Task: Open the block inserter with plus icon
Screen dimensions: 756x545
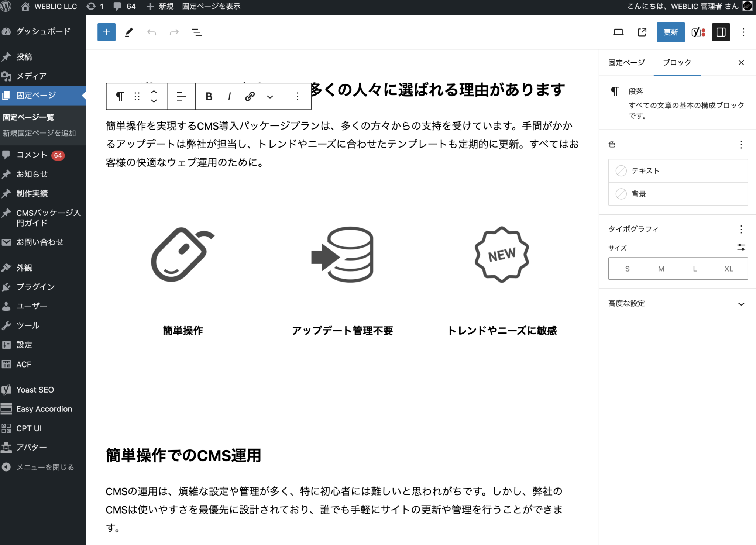Action: (x=106, y=32)
